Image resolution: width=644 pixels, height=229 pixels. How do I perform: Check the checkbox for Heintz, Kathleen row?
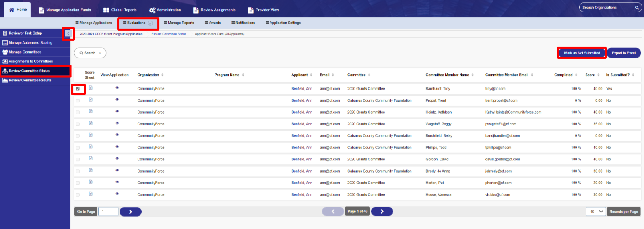78,112
